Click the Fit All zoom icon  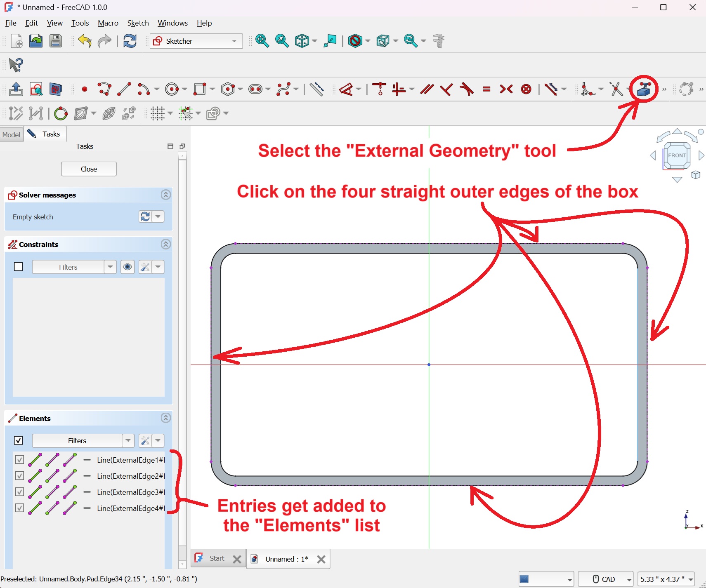(262, 41)
